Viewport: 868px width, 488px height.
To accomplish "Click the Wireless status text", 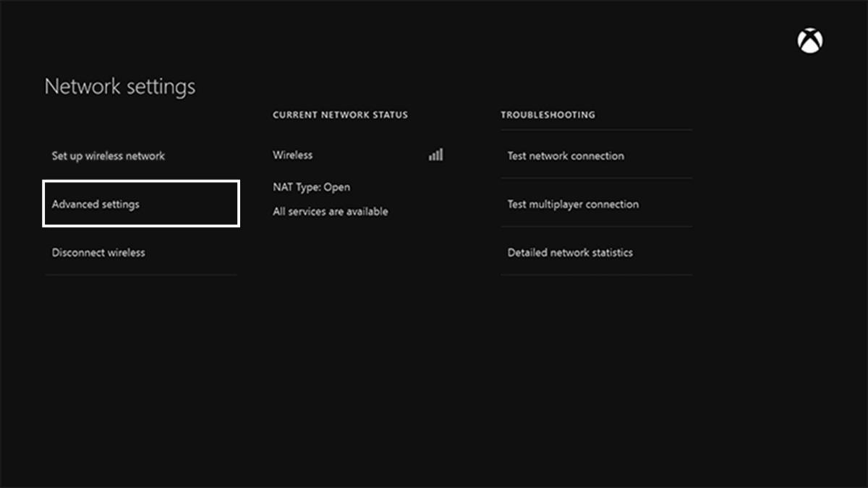I will 293,155.
